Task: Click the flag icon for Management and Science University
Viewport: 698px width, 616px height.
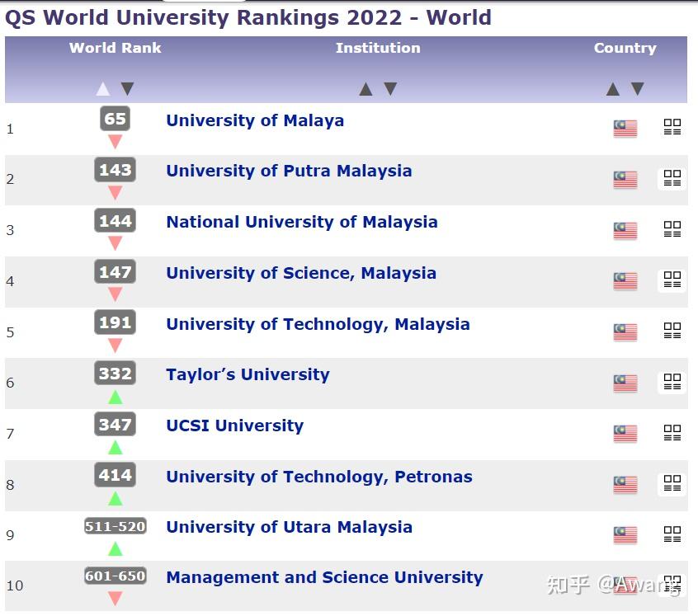Action: (625, 585)
